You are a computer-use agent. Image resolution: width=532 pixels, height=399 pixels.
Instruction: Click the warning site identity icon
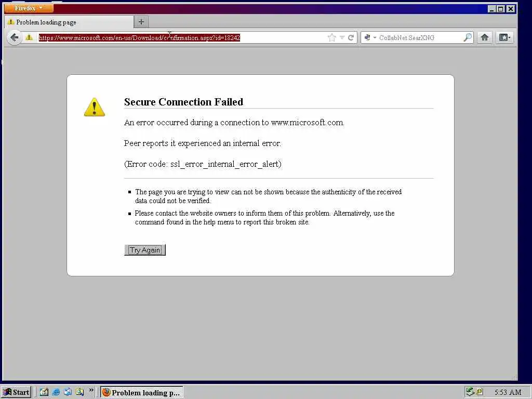pyautogui.click(x=29, y=37)
